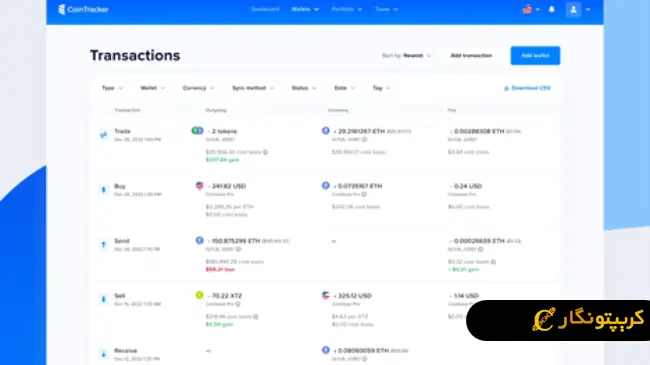Image resolution: width=650 pixels, height=365 pixels.
Task: Select the Buy transaction label
Action: (120, 186)
